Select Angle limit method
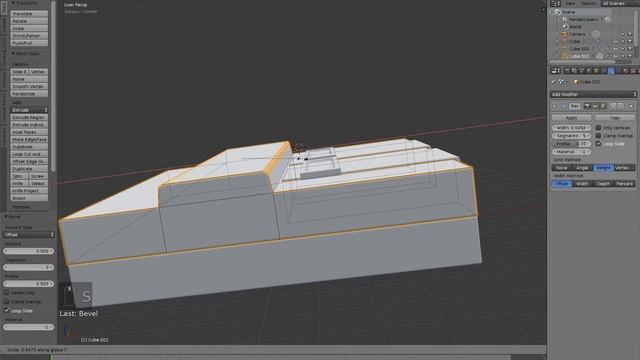The image size is (640, 360). [x=582, y=168]
